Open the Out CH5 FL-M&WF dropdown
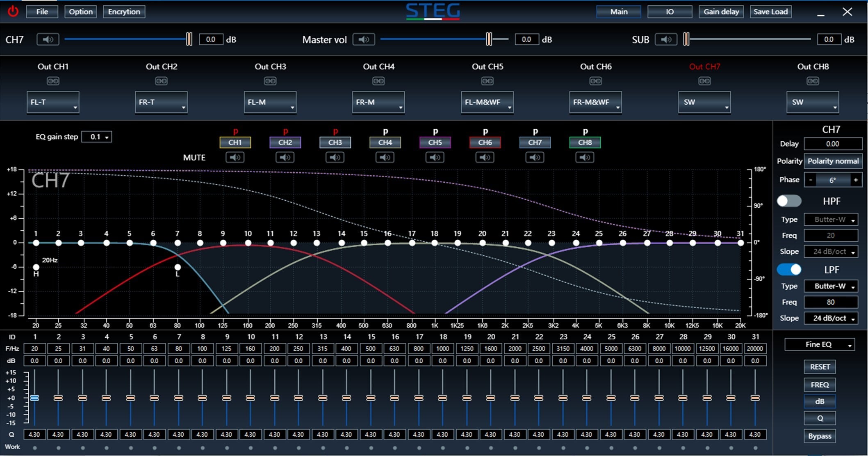 [x=487, y=102]
